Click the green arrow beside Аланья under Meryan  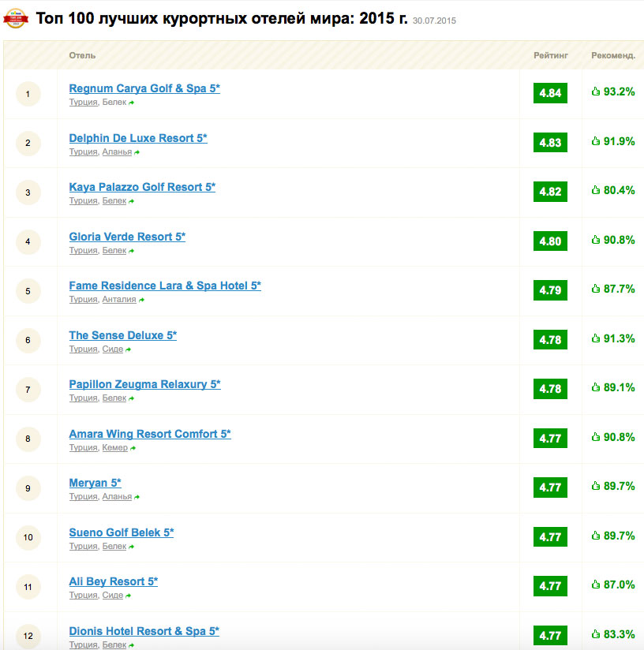tap(137, 498)
